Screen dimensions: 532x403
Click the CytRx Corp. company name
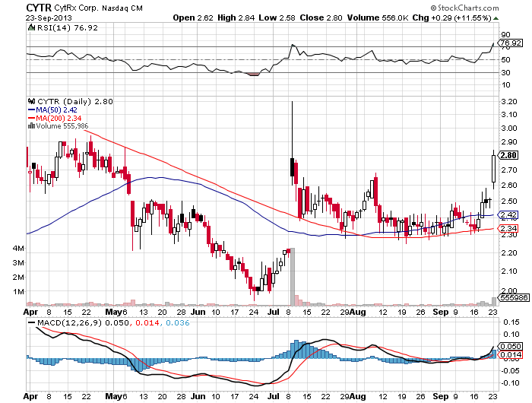(76, 8)
